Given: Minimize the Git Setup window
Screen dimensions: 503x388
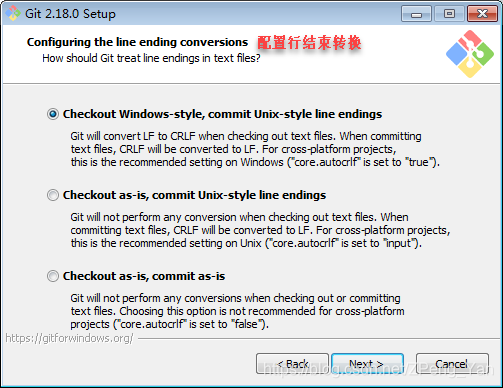Looking at the screenshot, I should coord(416,14).
